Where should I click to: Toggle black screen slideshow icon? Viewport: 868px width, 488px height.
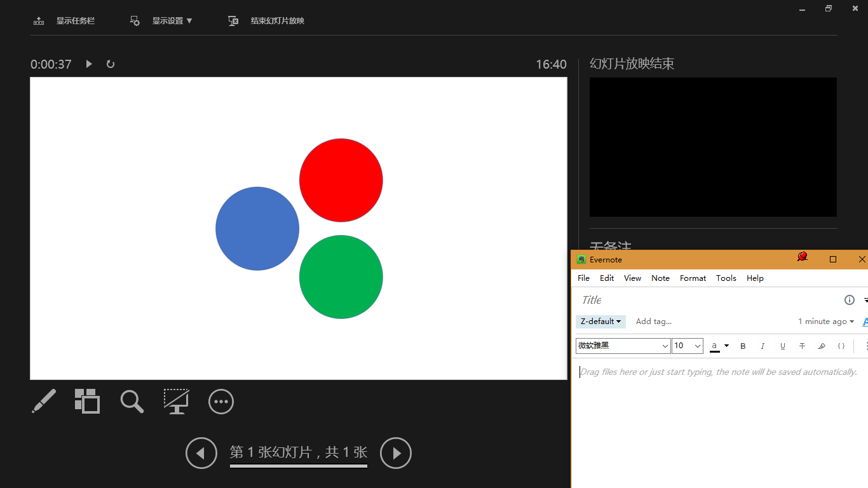(x=176, y=402)
